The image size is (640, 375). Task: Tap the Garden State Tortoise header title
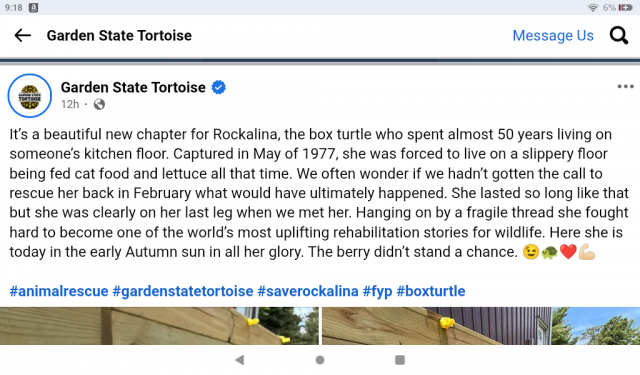pos(119,36)
